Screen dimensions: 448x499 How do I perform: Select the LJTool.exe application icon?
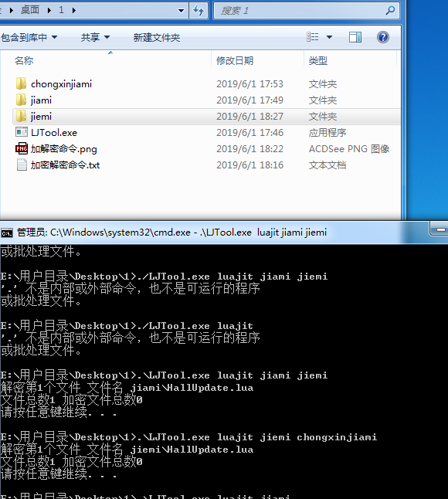click(x=22, y=132)
